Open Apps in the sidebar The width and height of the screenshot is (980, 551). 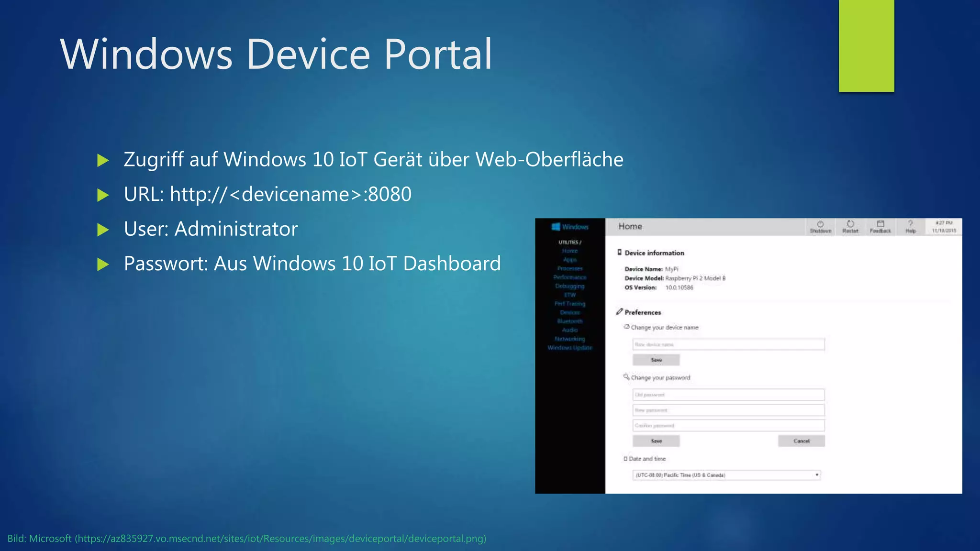(x=570, y=260)
